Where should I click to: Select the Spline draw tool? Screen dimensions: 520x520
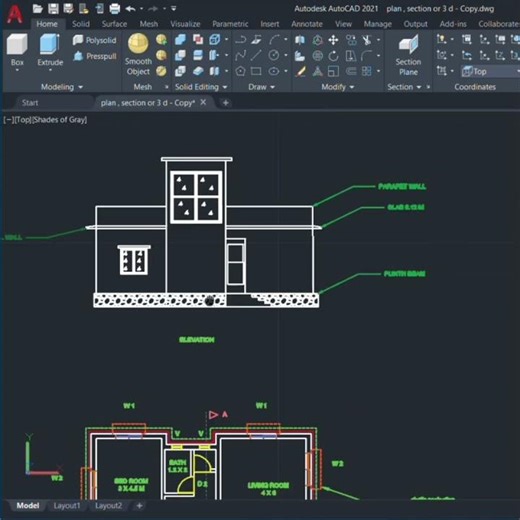[x=240, y=55]
